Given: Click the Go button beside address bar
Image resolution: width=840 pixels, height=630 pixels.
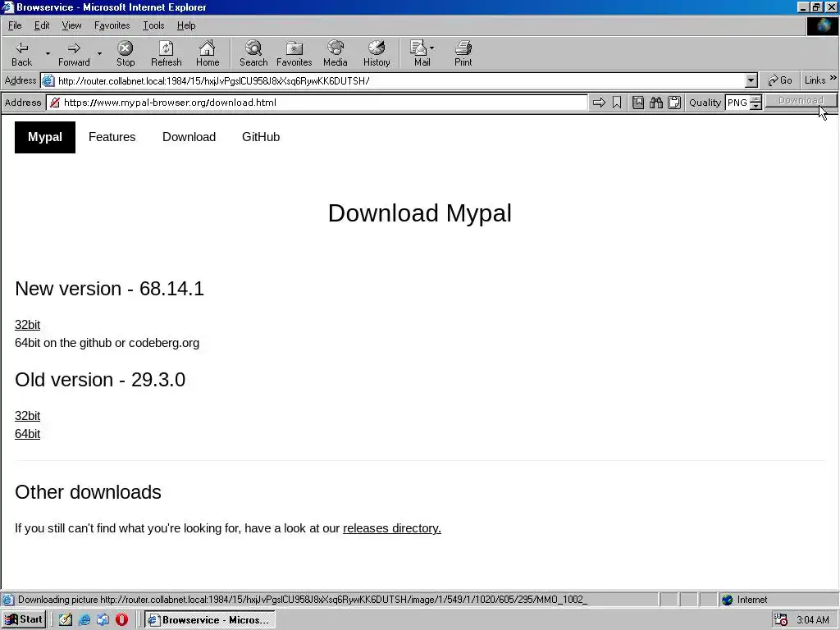Looking at the screenshot, I should pos(780,80).
